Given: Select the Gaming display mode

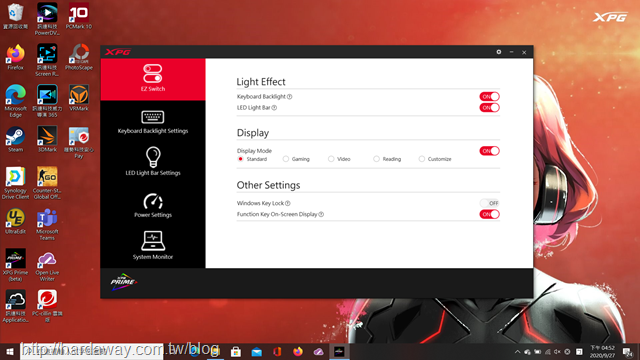Looking at the screenshot, I should coord(286,159).
